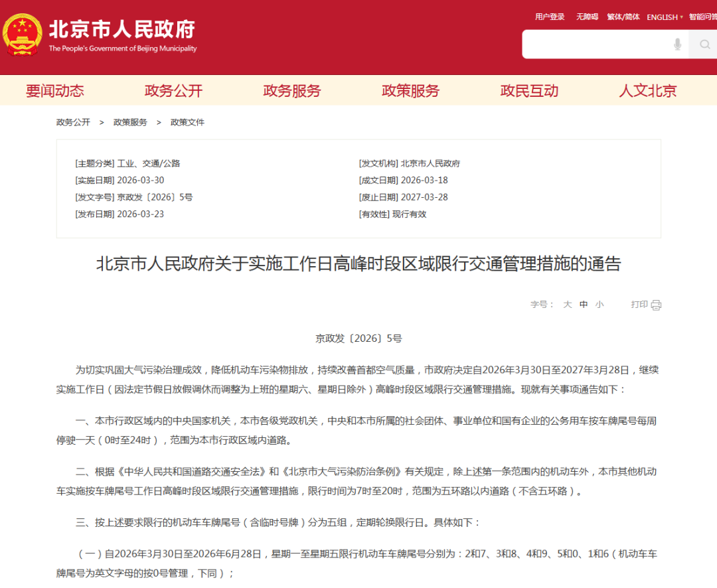
Task: Click 用户登录 user login
Action: (x=550, y=17)
